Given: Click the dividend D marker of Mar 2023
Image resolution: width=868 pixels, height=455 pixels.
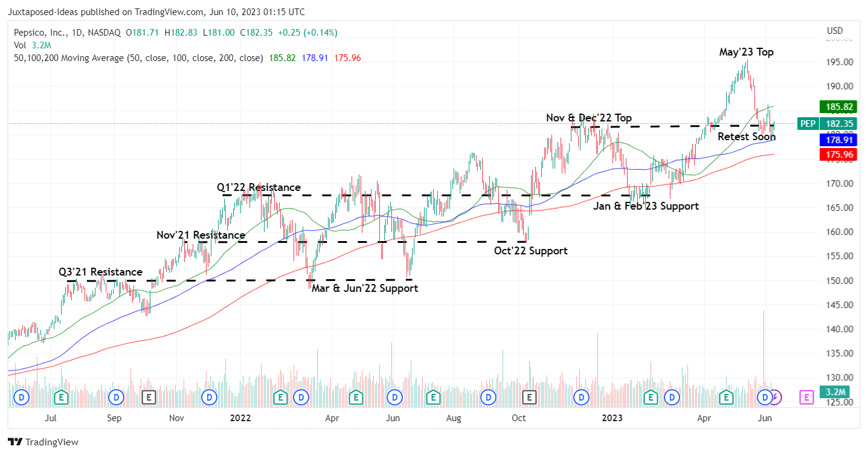Looking at the screenshot, I should [671, 397].
